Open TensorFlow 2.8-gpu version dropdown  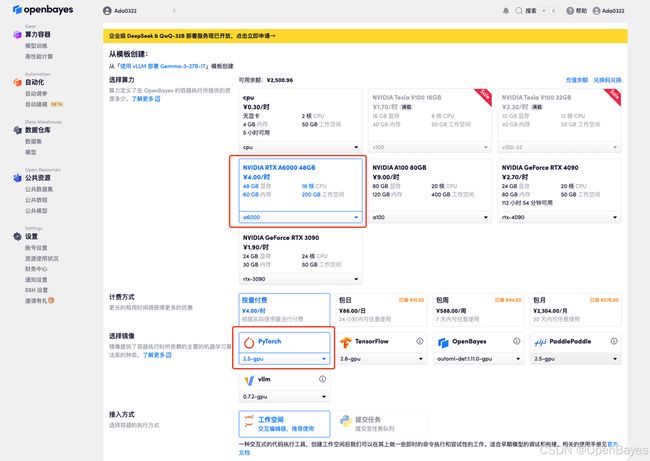[381, 359]
